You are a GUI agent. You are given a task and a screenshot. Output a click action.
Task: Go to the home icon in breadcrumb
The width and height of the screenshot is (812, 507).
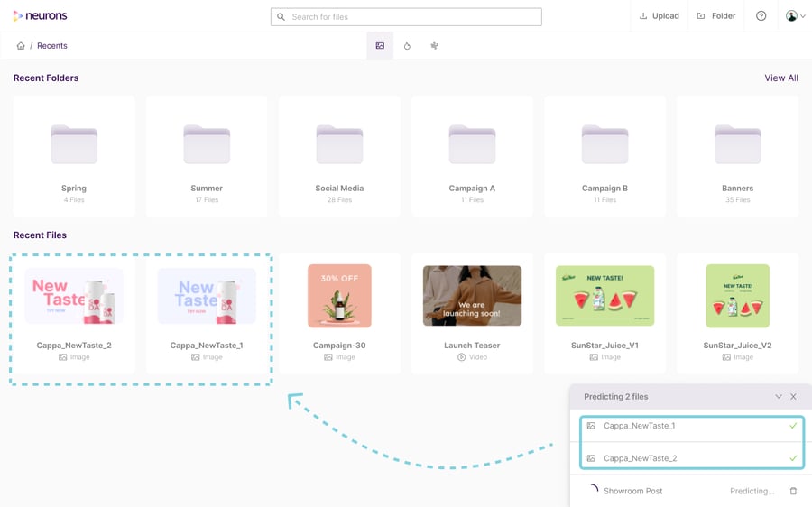21,46
